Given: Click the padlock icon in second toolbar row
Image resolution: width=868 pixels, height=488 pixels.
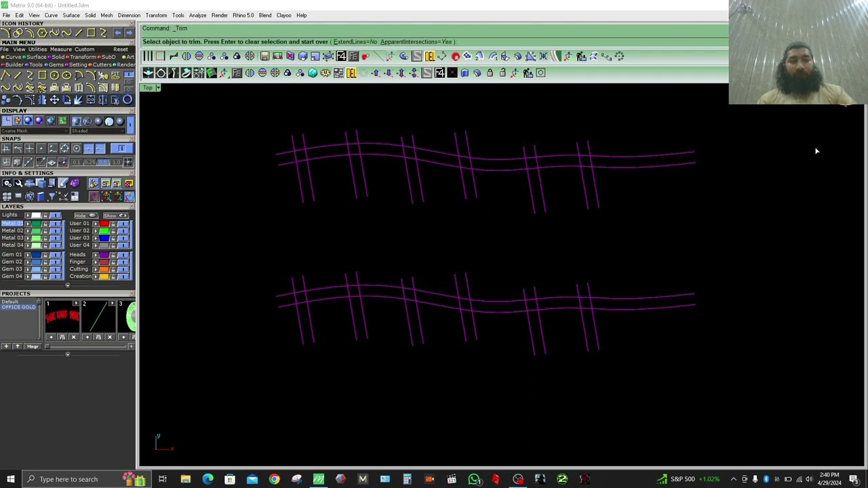Looking at the screenshot, I should pos(490,73).
